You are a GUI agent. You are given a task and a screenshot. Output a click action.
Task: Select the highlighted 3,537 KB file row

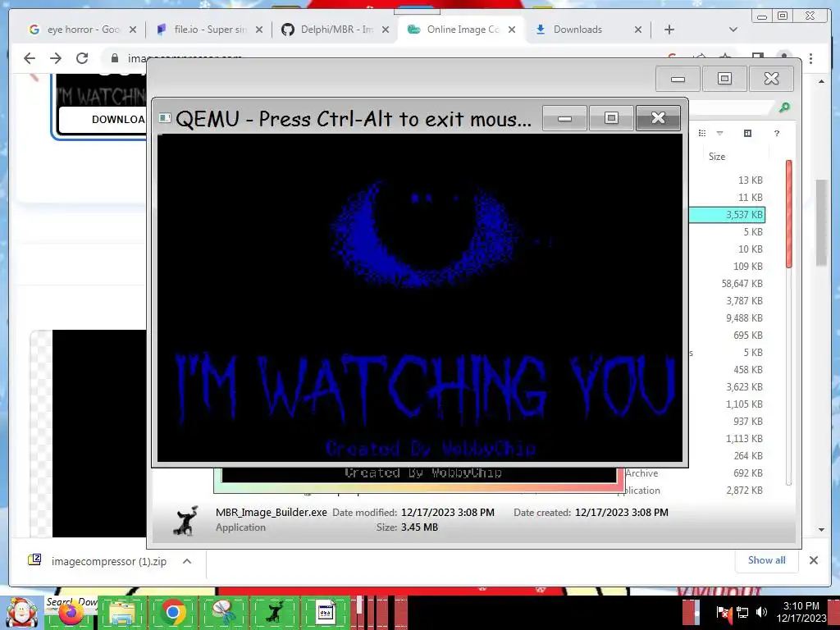[x=727, y=215]
